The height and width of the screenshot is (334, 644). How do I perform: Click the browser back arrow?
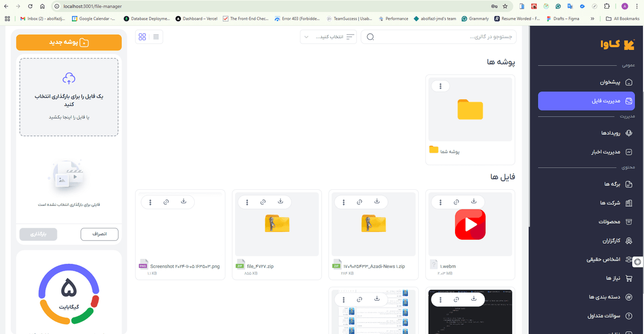click(6, 6)
